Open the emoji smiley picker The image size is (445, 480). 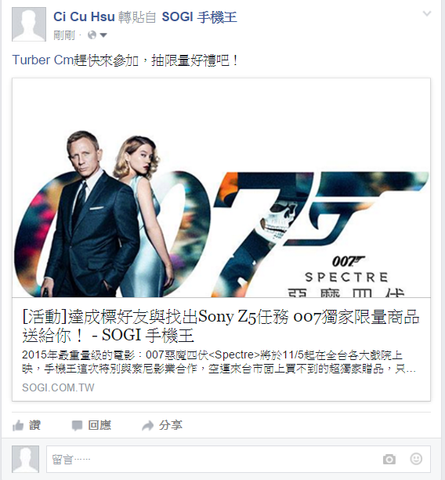[x=416, y=459]
